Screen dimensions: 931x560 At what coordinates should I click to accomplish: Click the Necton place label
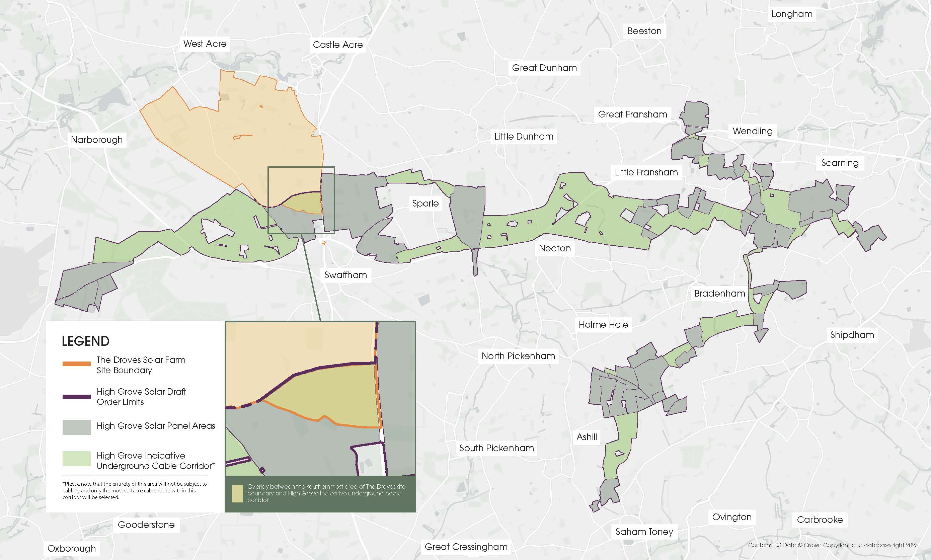pos(555,248)
